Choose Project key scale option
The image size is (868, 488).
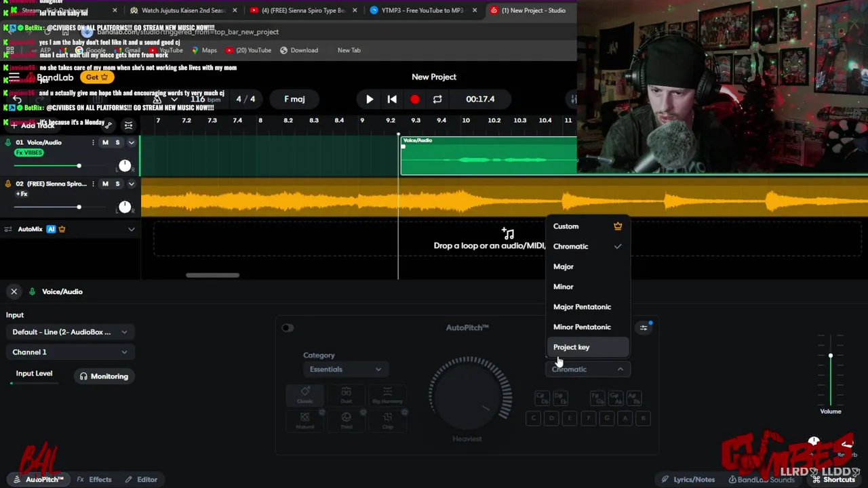click(x=588, y=347)
